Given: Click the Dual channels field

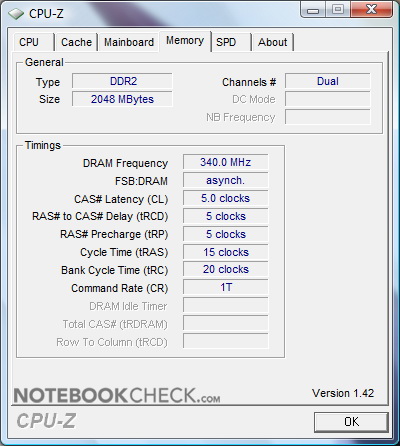Looking at the screenshot, I should coord(328,81).
